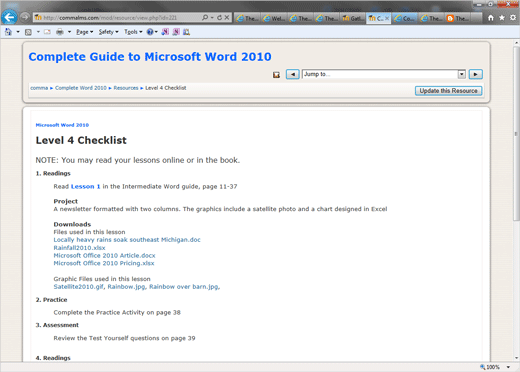The height and width of the screenshot is (372, 520).
Task: Refresh the page from the address bar
Action: 219,17
